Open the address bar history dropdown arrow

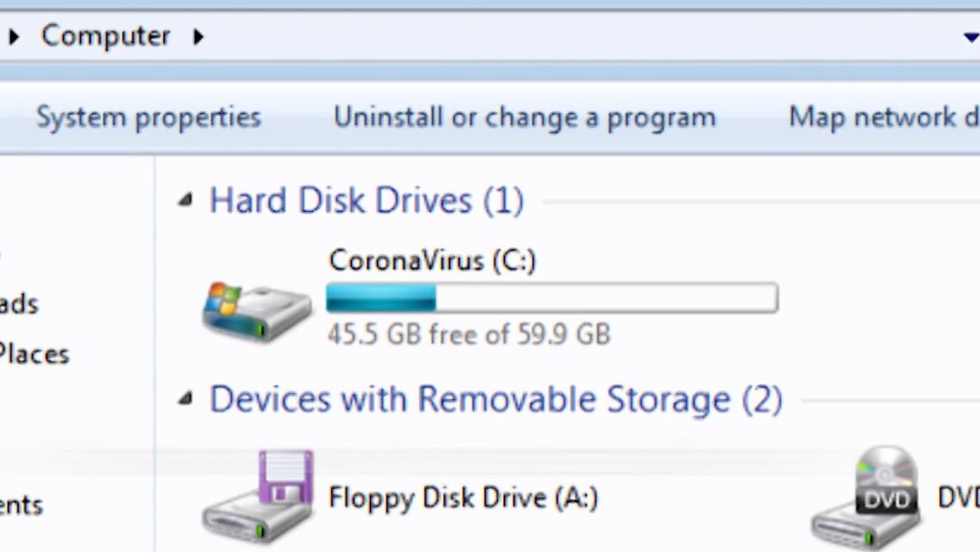point(971,37)
